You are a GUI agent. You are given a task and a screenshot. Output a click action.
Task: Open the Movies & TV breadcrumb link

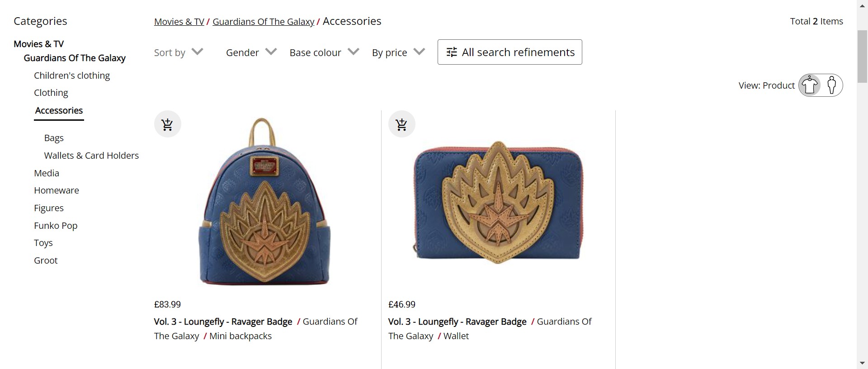[x=179, y=22]
